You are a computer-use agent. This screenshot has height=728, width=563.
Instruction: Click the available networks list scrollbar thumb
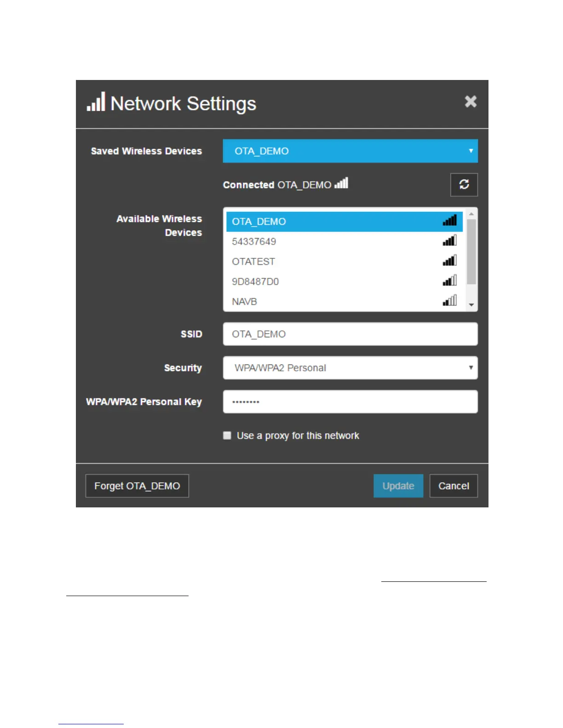pos(471,252)
